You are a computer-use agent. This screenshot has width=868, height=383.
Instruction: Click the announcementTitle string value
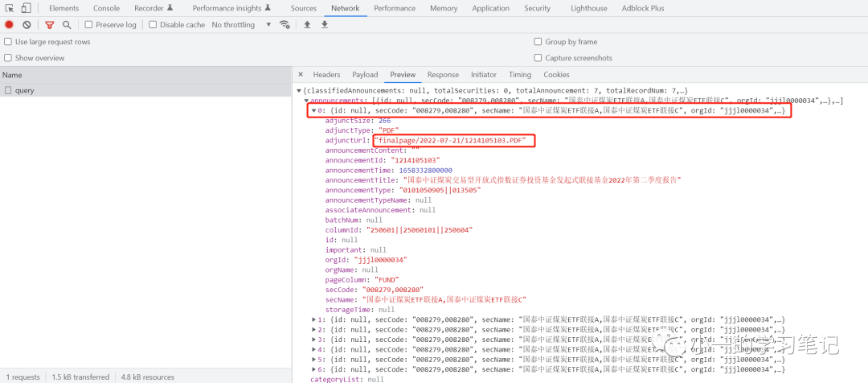[540, 180]
